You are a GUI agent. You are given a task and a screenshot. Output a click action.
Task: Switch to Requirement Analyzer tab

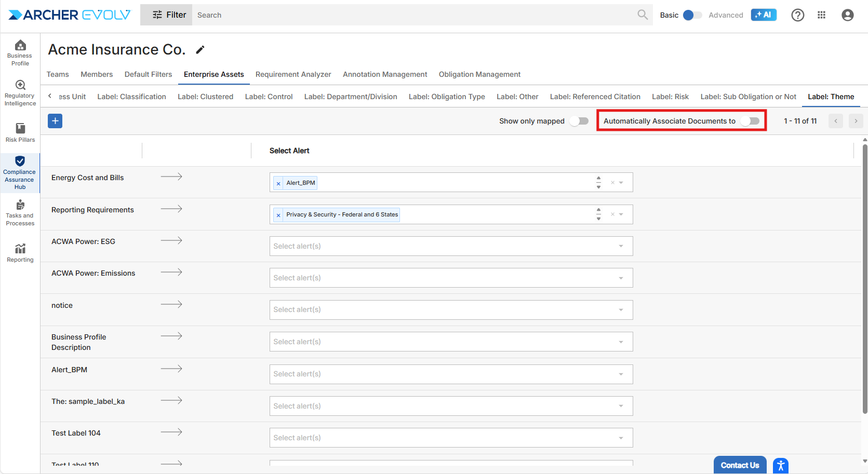coord(293,74)
